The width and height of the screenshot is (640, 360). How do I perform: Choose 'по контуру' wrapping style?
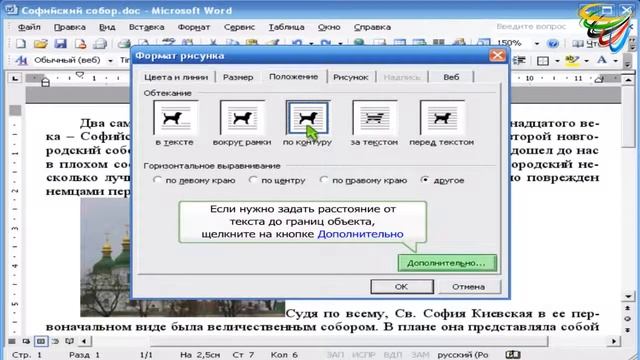point(307,118)
